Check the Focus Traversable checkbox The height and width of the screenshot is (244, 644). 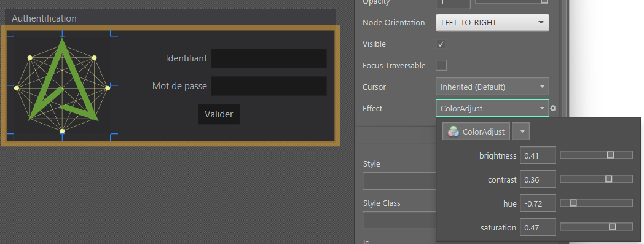441,65
